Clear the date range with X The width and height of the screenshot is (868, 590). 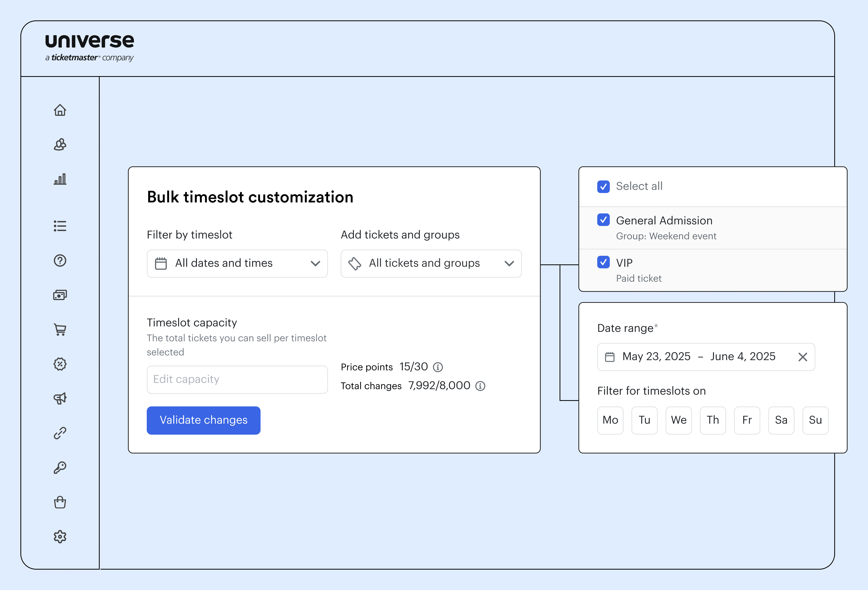click(803, 357)
